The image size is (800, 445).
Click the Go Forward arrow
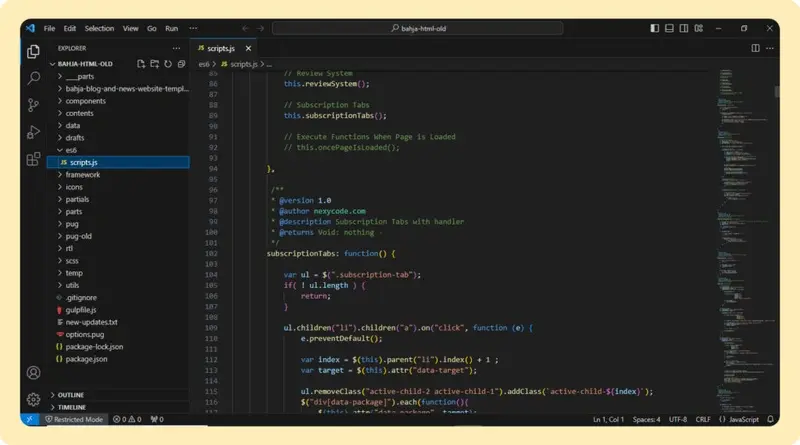(260, 29)
